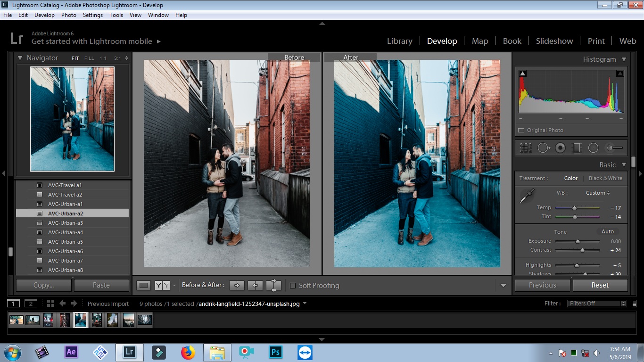Adjust the Highlights slider
Screen dimensions: 644x362
tap(576, 265)
